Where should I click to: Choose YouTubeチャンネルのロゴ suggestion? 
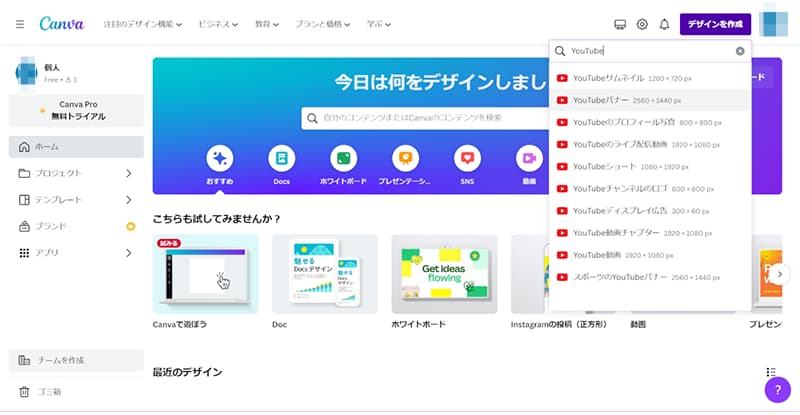tap(650, 189)
